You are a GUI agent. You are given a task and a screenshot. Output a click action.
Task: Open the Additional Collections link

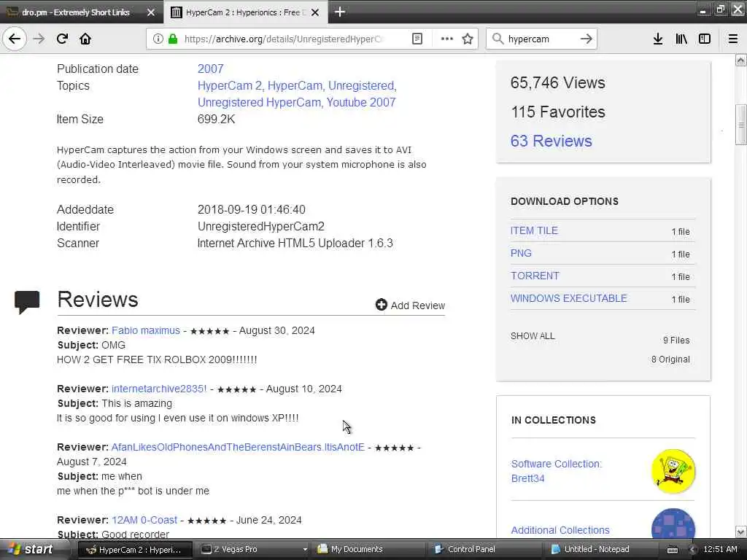[x=560, y=530]
